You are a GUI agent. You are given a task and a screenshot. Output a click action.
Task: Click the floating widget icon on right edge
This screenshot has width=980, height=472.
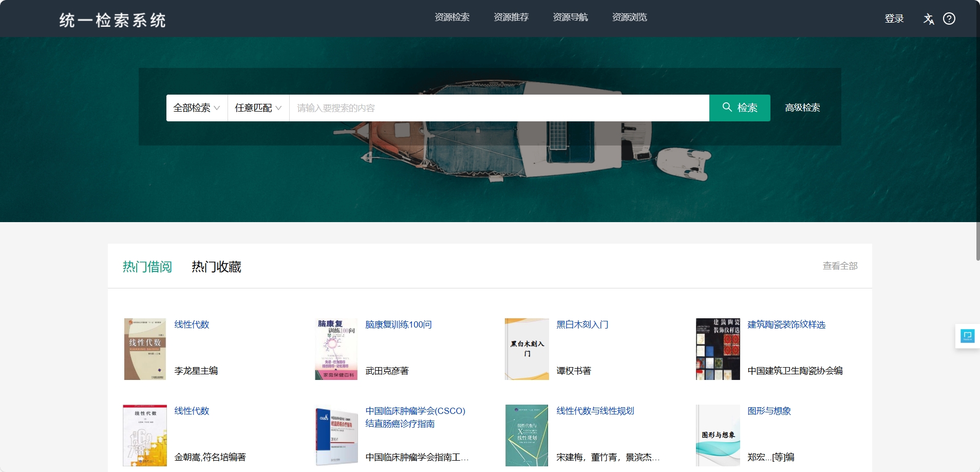click(x=967, y=336)
